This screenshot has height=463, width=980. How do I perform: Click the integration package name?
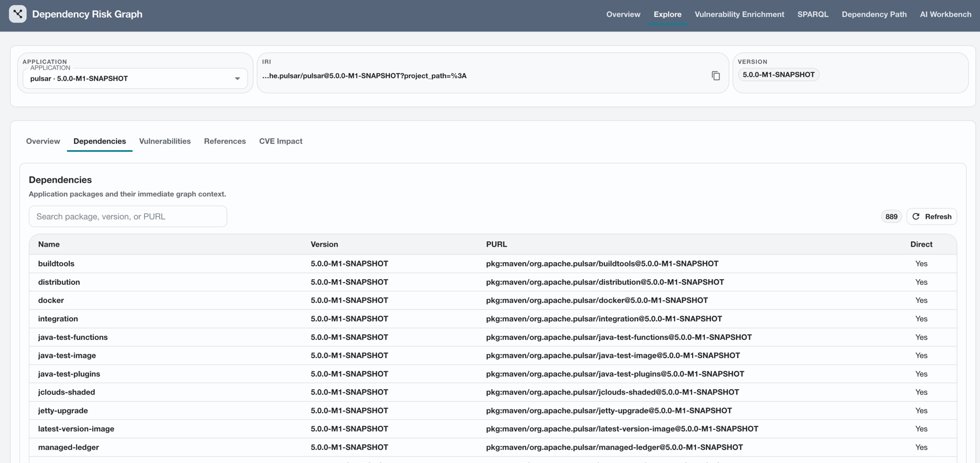point(58,319)
